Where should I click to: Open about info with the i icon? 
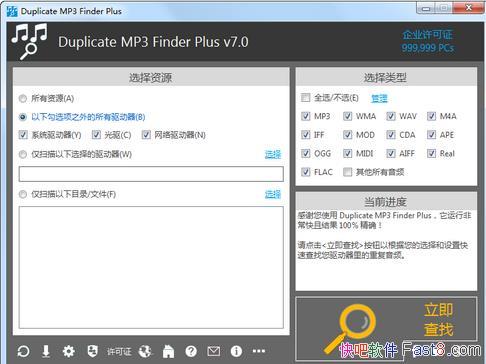[236, 351]
